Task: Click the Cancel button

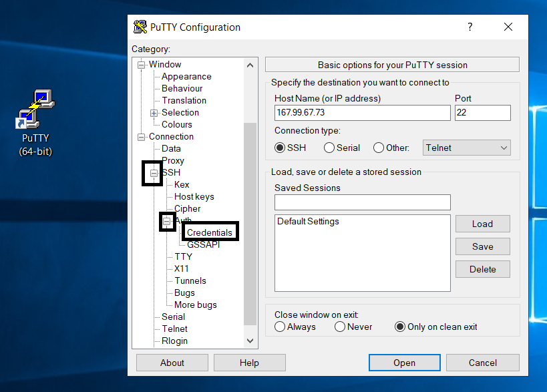Action: tap(482, 363)
